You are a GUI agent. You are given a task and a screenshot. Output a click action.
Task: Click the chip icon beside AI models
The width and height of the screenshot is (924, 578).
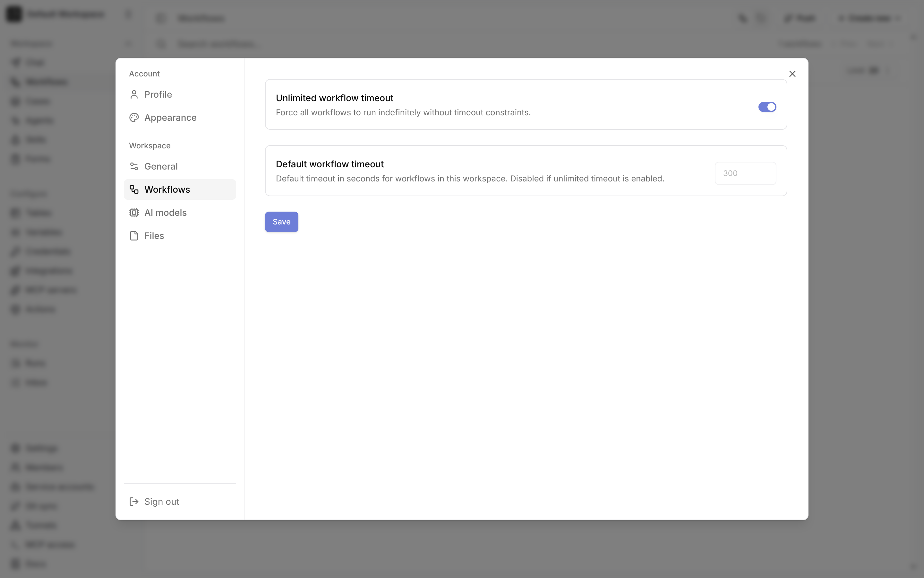134,213
